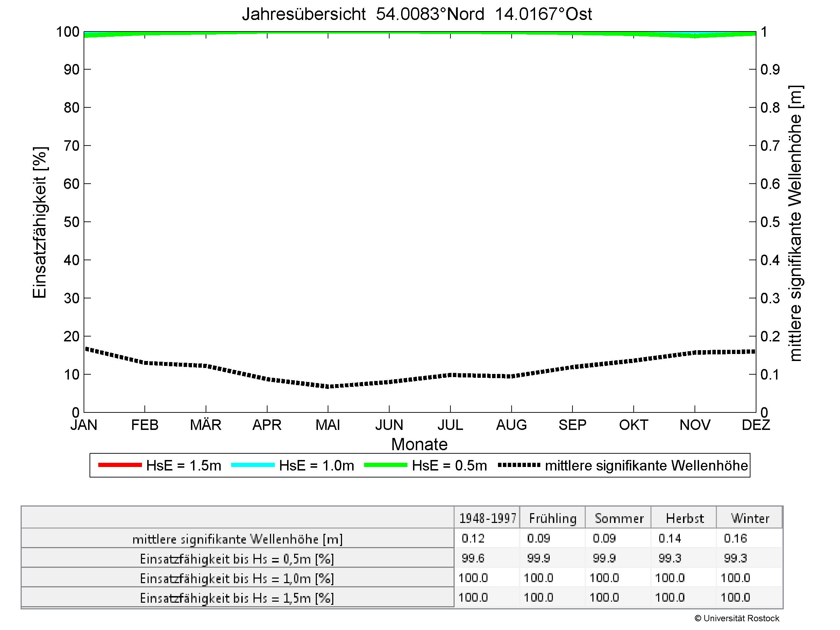
Task: Click the Einsatzfähigkeit bis Hs = 1,0m row
Action: 237,578
